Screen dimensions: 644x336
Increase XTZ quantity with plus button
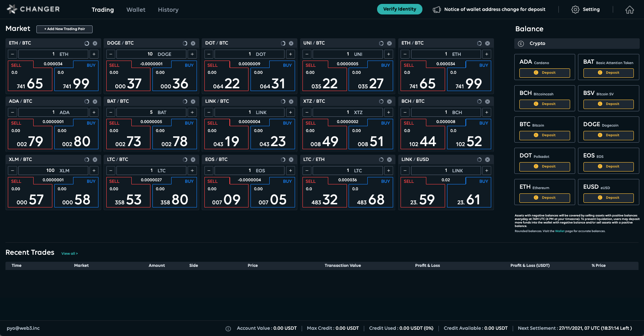click(388, 113)
